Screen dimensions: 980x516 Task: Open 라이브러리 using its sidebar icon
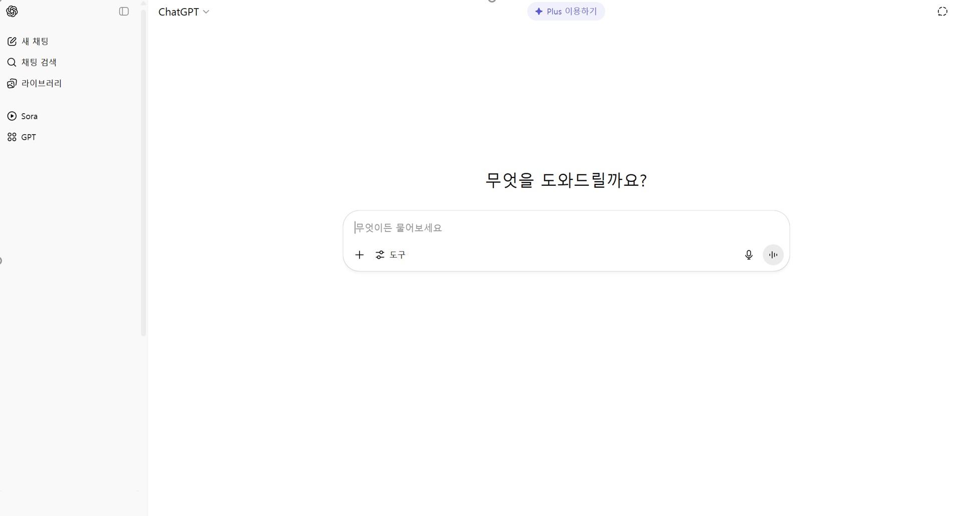[11, 83]
